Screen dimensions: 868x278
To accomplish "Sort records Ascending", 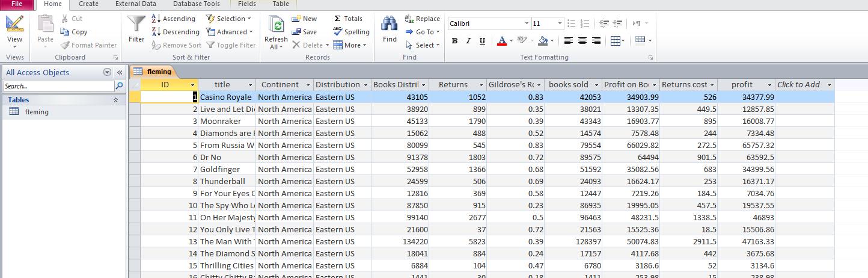I will click(173, 19).
